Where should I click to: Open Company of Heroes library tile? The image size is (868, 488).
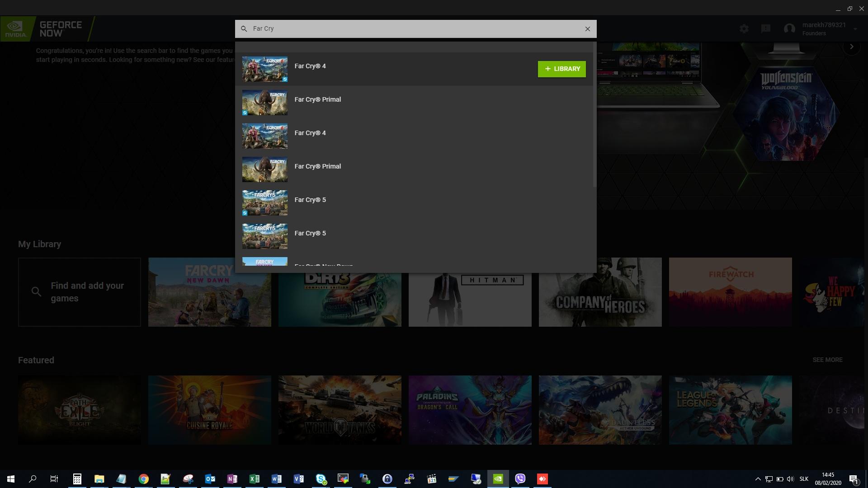point(600,292)
